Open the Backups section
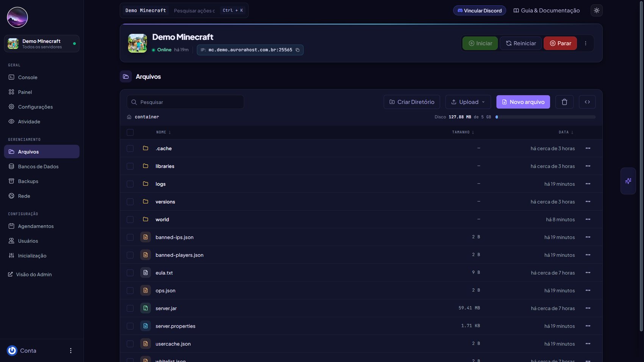The image size is (644, 362). pyautogui.click(x=42, y=181)
